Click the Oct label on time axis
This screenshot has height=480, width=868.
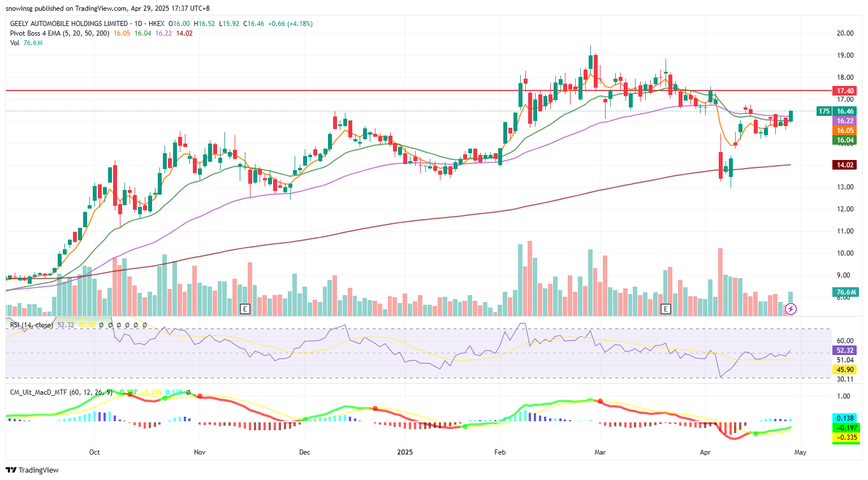coord(94,452)
